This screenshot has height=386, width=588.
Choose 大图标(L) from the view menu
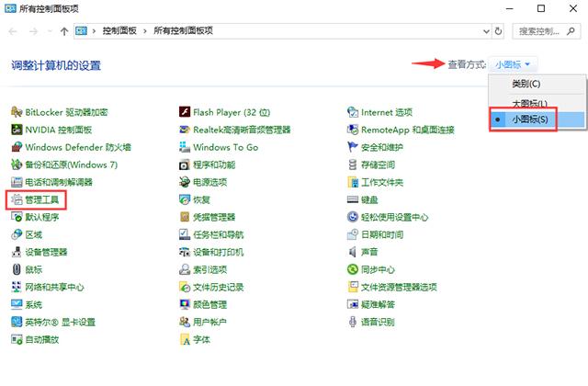click(x=529, y=102)
